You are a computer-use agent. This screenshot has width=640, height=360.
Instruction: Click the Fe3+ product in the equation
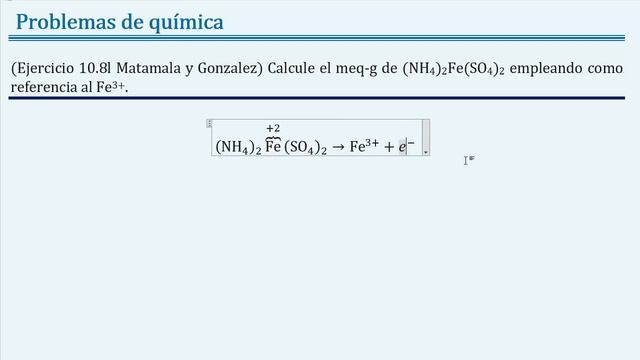coord(364,145)
